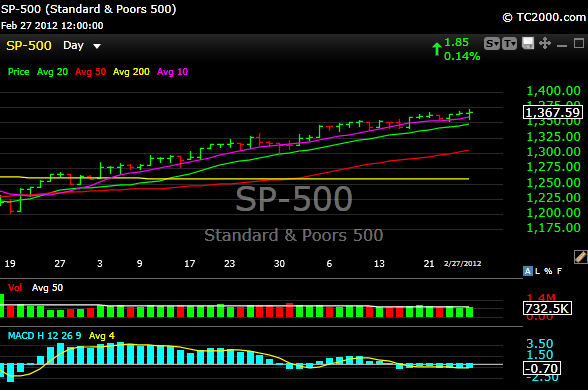Click the SP-500 (Standard & Poors 500) title
Screen dimensions: 588x390
pos(88,9)
